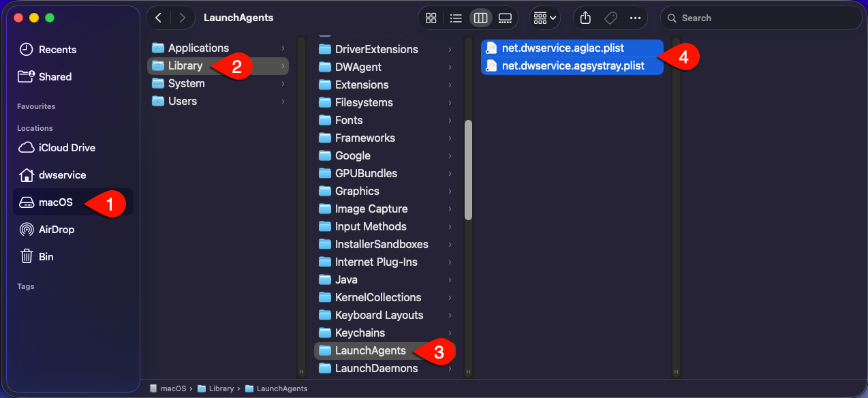Select the Graphics folder

click(x=385, y=191)
